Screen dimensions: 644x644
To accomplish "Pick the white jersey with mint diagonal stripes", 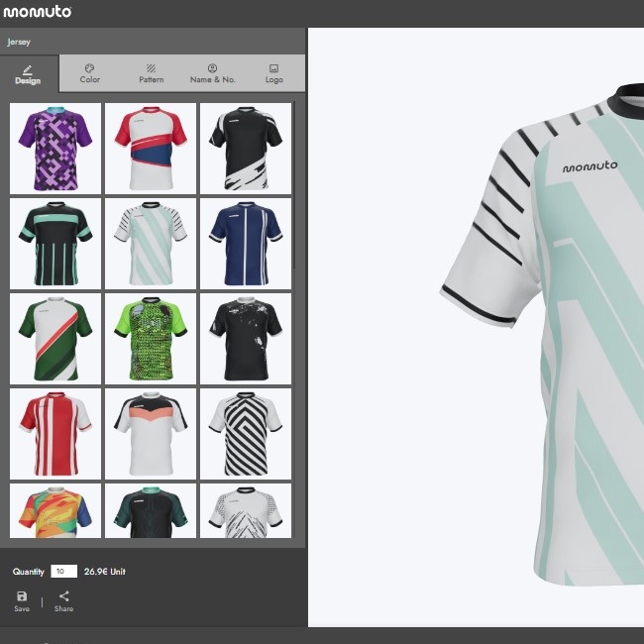I will [x=151, y=244].
